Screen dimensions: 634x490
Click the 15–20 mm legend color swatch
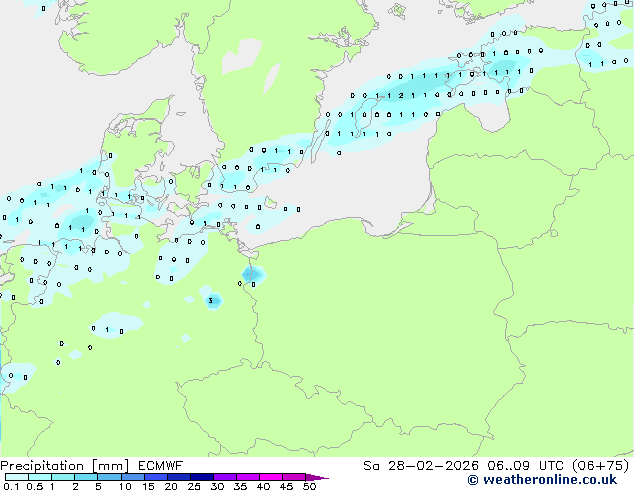click(156, 477)
